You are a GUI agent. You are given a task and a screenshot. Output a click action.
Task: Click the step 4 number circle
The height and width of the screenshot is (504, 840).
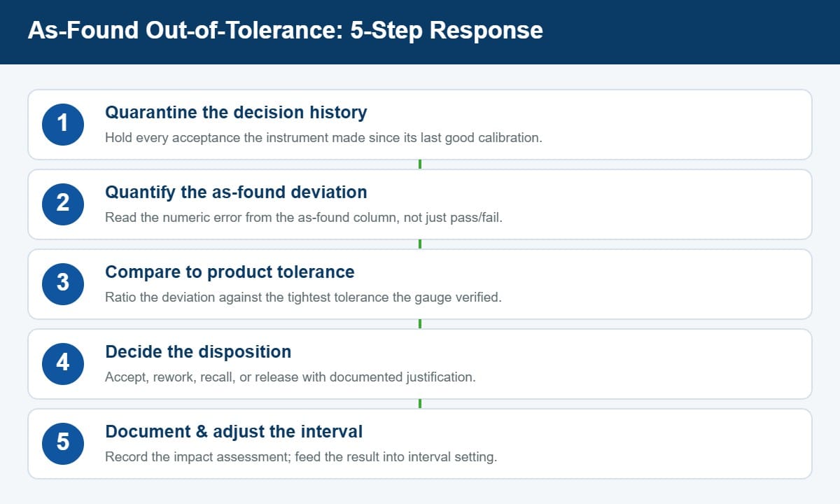click(x=63, y=364)
